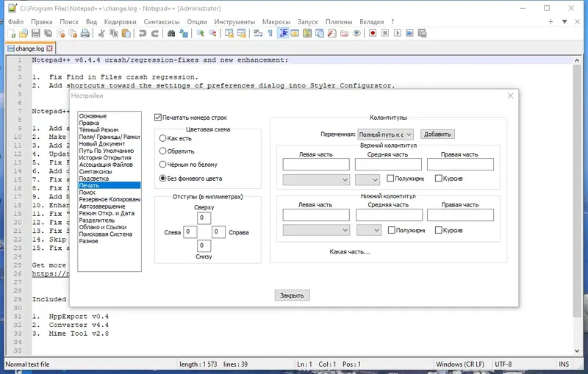Click the Open file toolbar icon

click(24, 33)
